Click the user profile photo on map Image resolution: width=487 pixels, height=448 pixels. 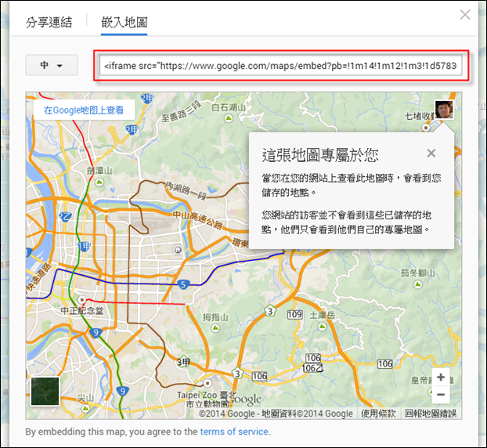click(444, 110)
